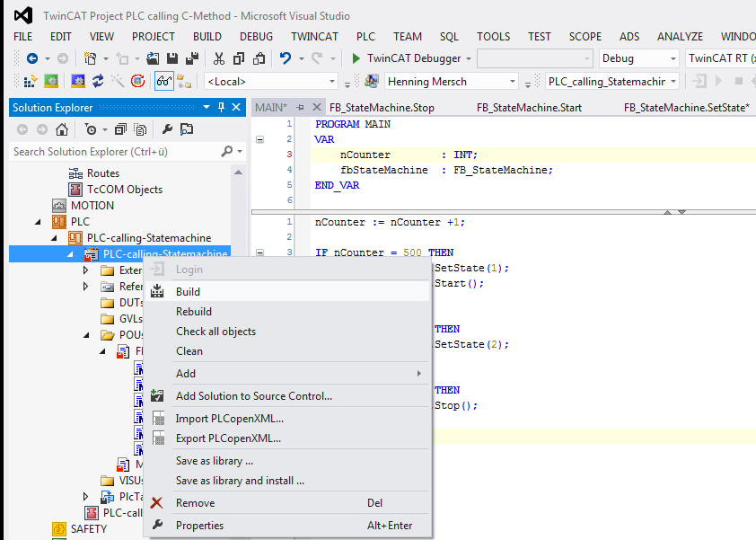
Task: Click the Scan wand icon
Action: [118, 81]
